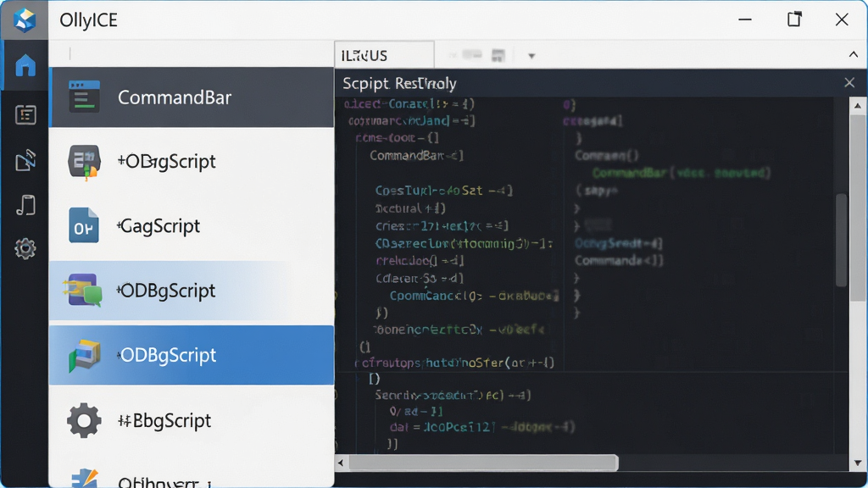Click the layout toolbar icon beside dropdown
The height and width of the screenshot is (488, 868).
[498, 55]
